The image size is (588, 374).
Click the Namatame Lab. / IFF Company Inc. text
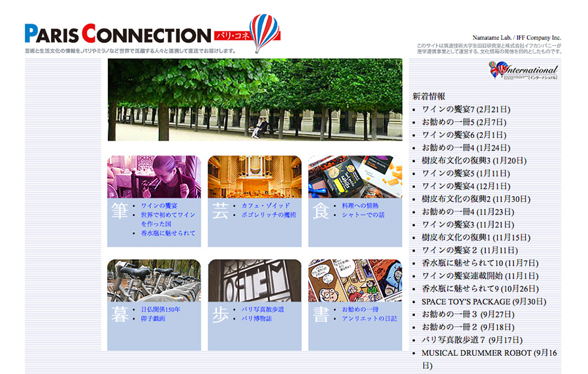pyautogui.click(x=517, y=37)
